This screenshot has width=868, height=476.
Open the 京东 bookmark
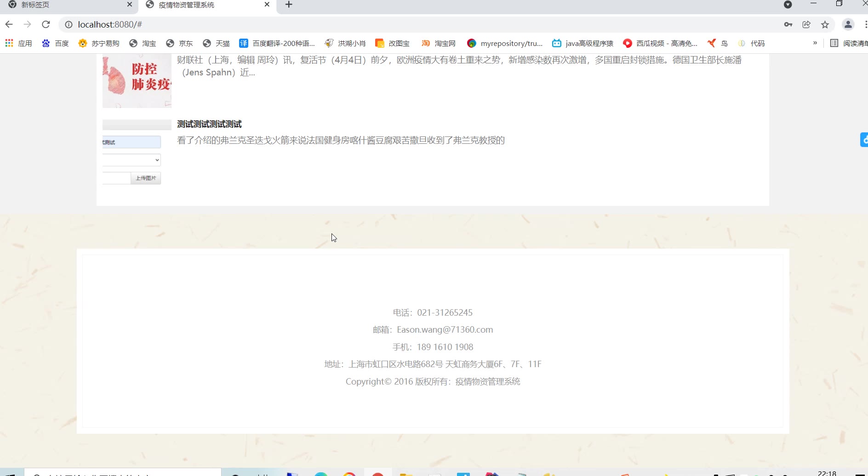point(179,43)
